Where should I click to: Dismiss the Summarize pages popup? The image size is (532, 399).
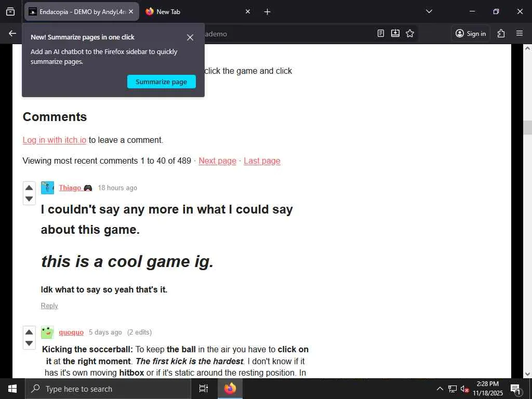click(x=190, y=37)
